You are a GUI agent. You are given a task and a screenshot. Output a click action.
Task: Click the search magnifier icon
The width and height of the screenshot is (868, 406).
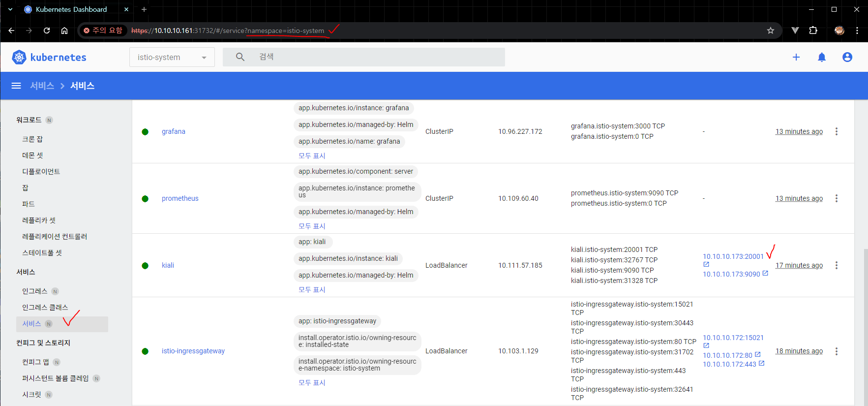tap(240, 57)
